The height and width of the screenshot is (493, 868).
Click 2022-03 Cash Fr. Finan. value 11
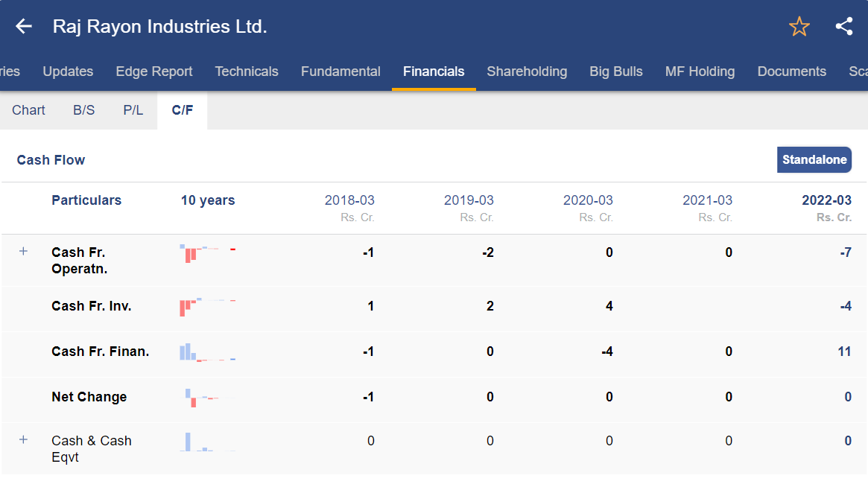tap(844, 352)
